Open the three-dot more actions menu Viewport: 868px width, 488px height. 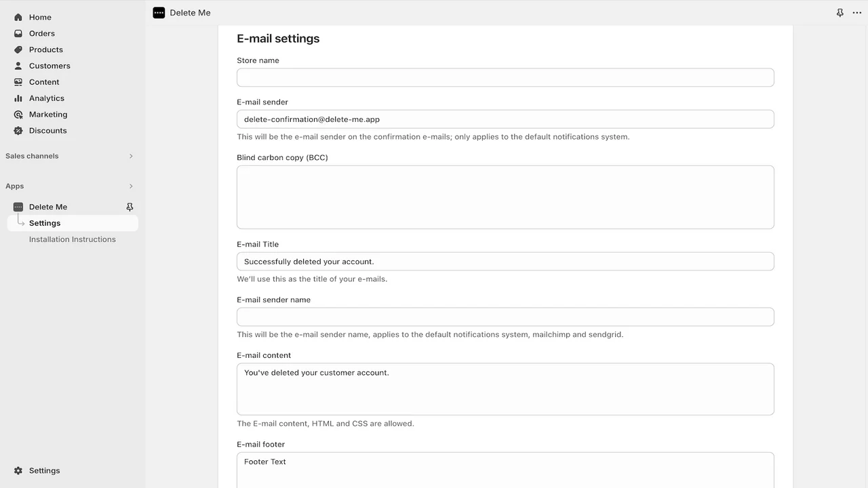857,12
